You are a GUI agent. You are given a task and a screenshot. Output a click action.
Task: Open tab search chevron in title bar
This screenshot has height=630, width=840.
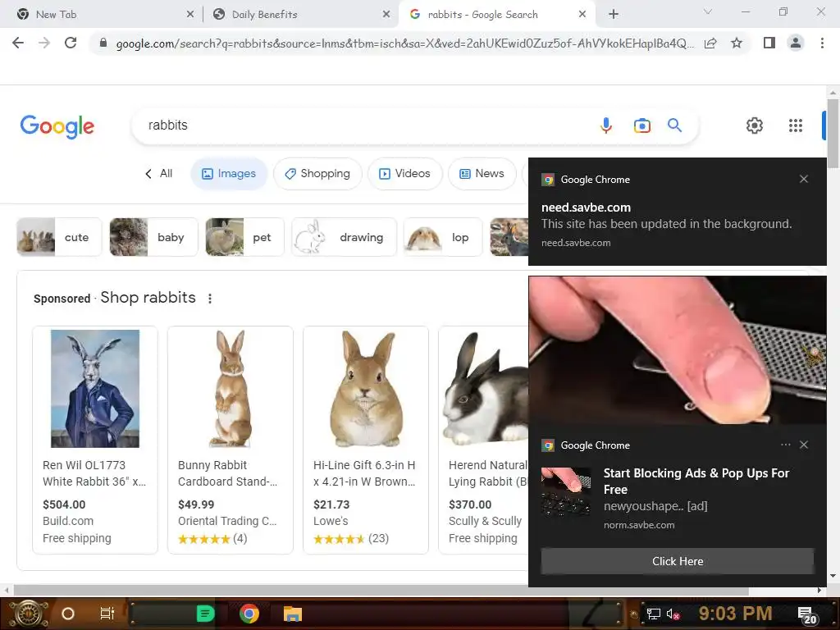[x=708, y=11]
